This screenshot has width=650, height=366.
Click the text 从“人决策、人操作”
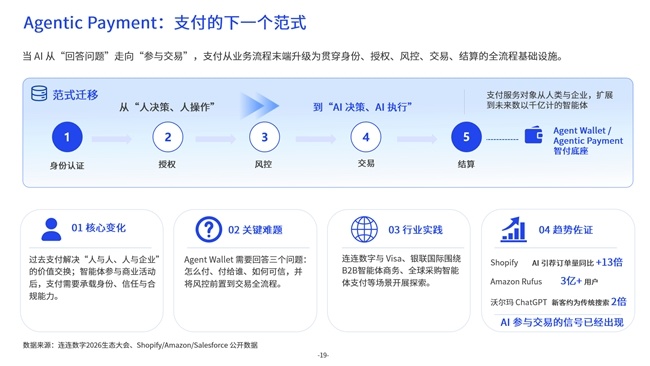point(167,107)
